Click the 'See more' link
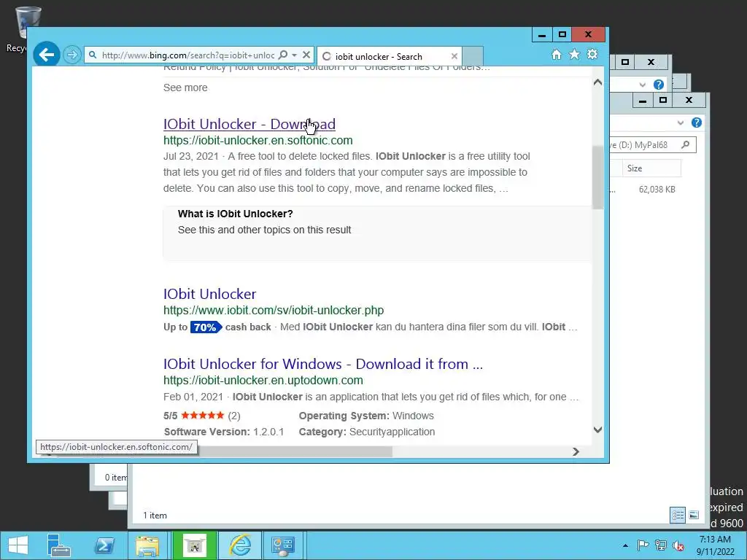Image resolution: width=747 pixels, height=560 pixels. (185, 87)
